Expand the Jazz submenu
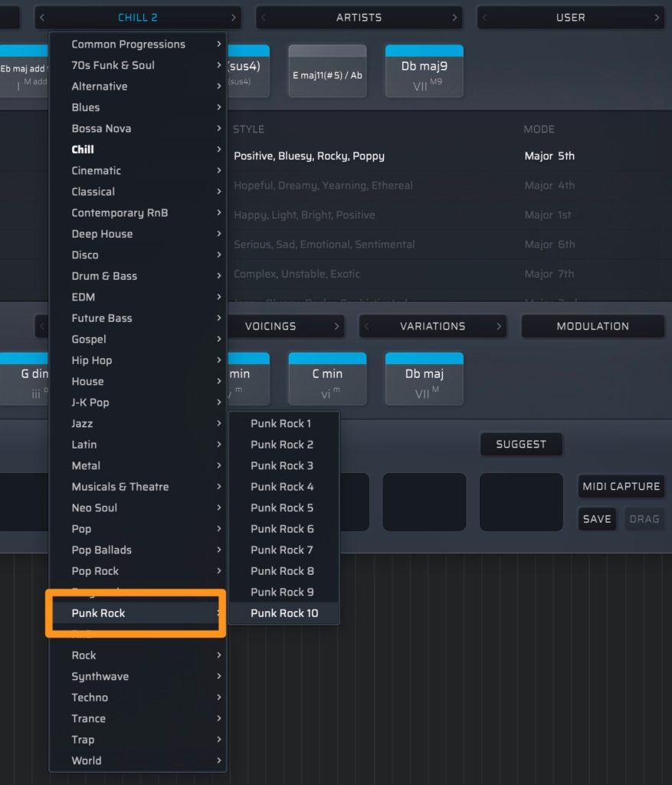This screenshot has height=785, width=672. [x=138, y=423]
